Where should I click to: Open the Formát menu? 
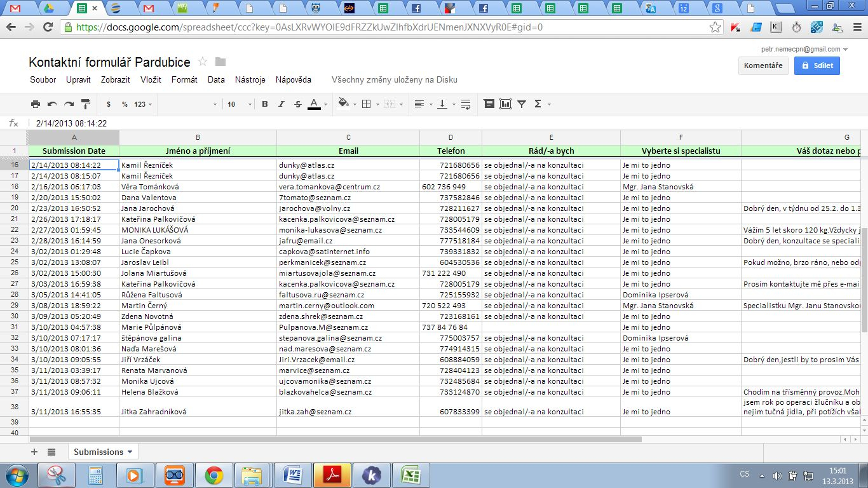pyautogui.click(x=184, y=79)
